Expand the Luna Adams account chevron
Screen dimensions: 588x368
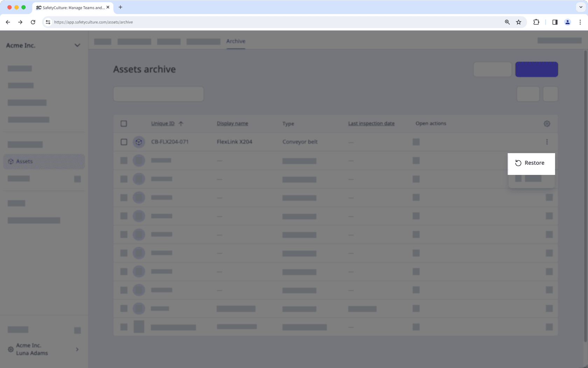click(77, 349)
